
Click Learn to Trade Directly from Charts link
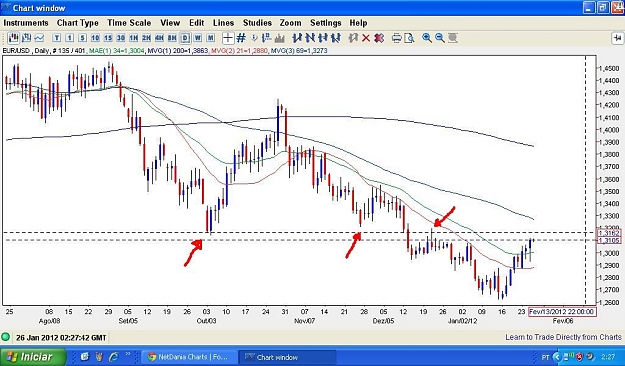(x=563, y=337)
